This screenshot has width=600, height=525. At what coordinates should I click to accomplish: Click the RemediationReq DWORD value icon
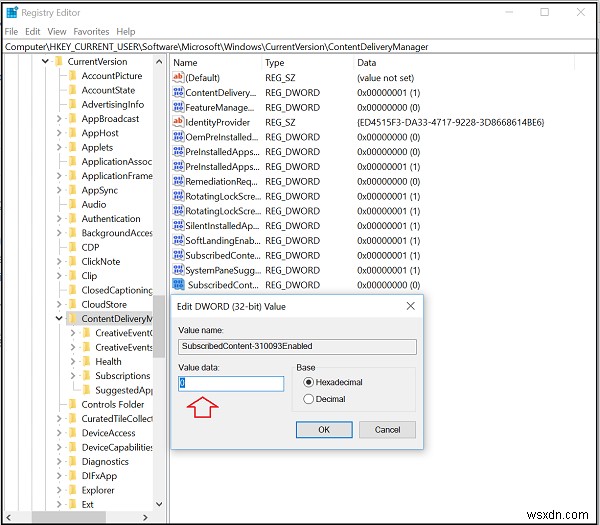pos(178,181)
